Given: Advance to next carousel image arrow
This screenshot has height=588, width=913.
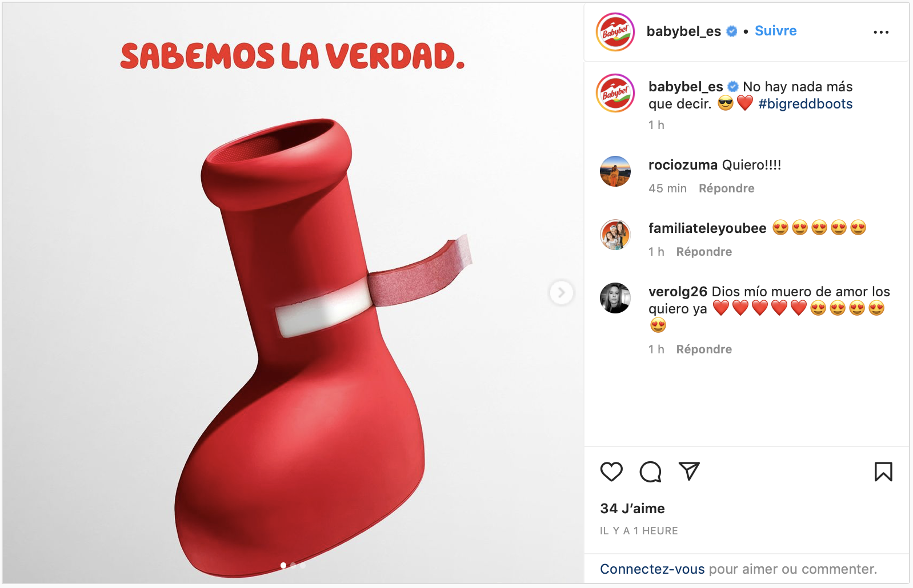Looking at the screenshot, I should pyautogui.click(x=562, y=293).
